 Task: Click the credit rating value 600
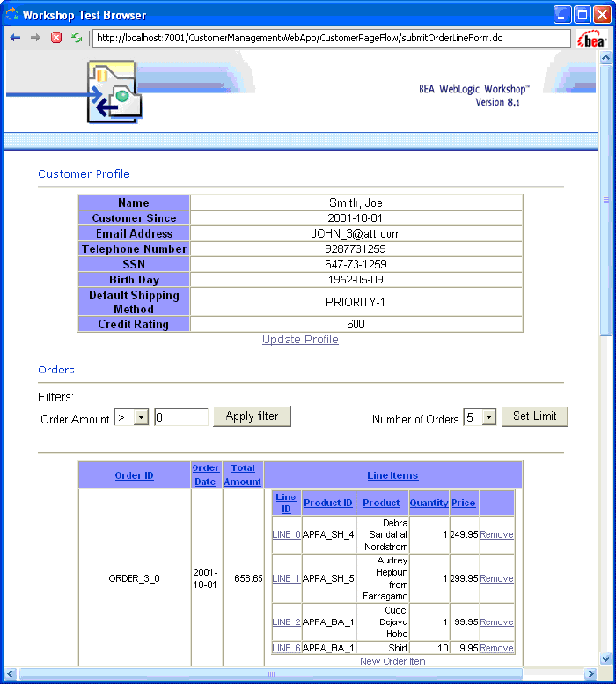(356, 324)
